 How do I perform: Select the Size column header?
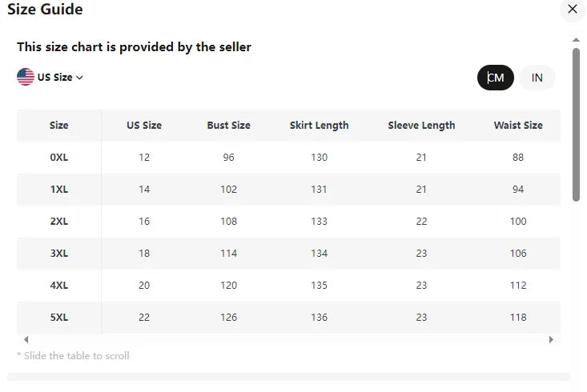pyautogui.click(x=58, y=126)
